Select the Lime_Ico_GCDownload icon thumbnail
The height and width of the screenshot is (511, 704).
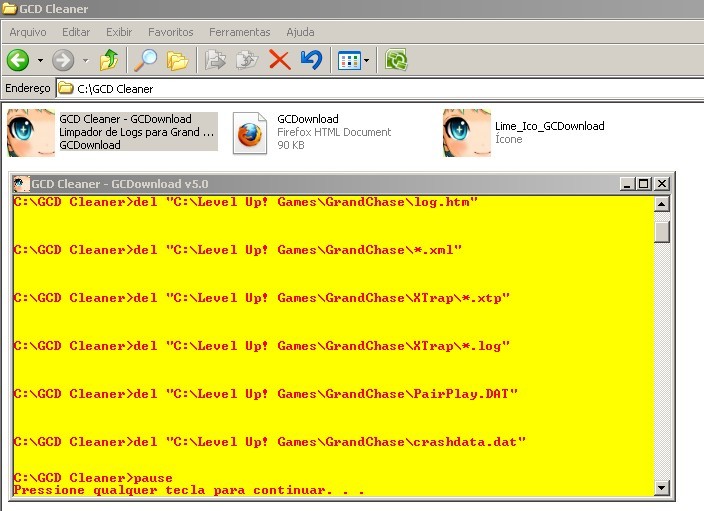pos(466,132)
